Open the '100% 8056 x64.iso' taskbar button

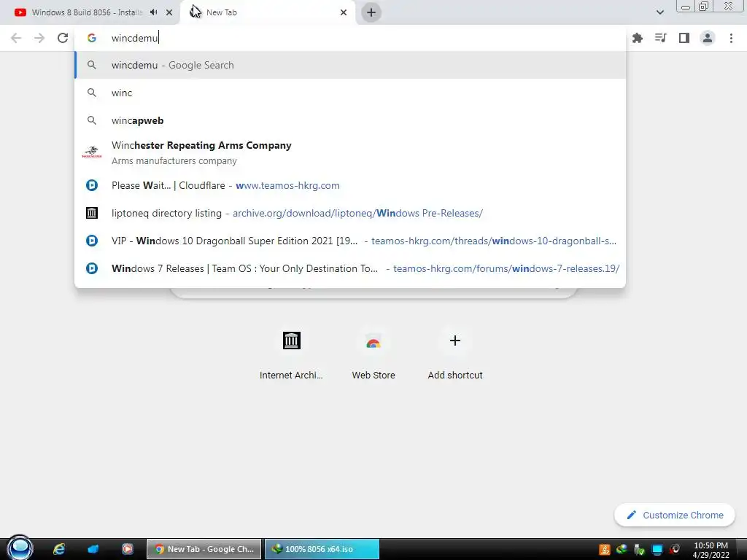(322, 549)
